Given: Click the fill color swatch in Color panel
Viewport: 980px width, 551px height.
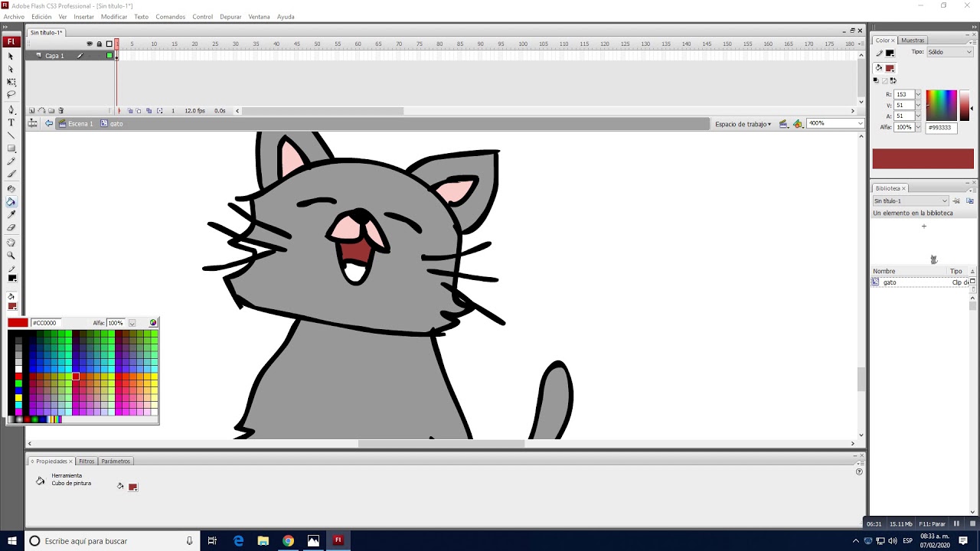Looking at the screenshot, I should [890, 68].
